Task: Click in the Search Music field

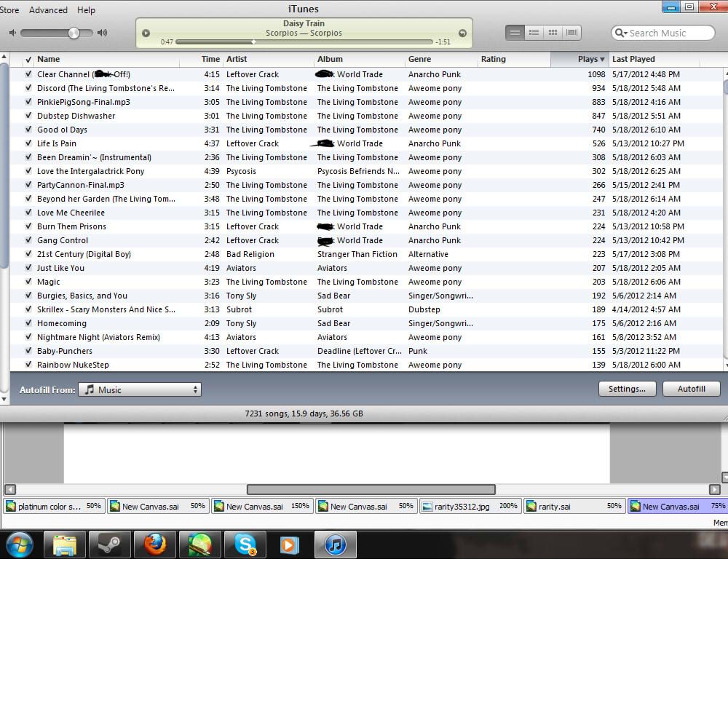Action: tap(663, 33)
